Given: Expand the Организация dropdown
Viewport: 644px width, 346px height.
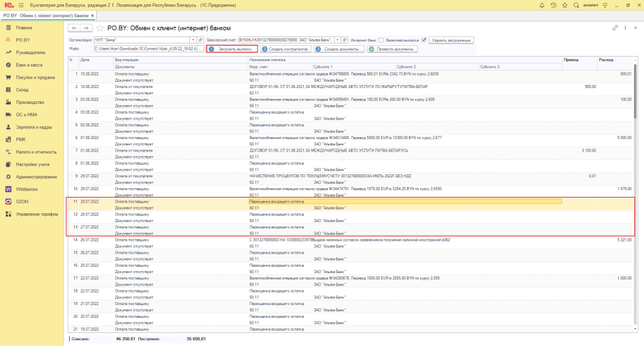Looking at the screenshot, I should [x=192, y=40].
